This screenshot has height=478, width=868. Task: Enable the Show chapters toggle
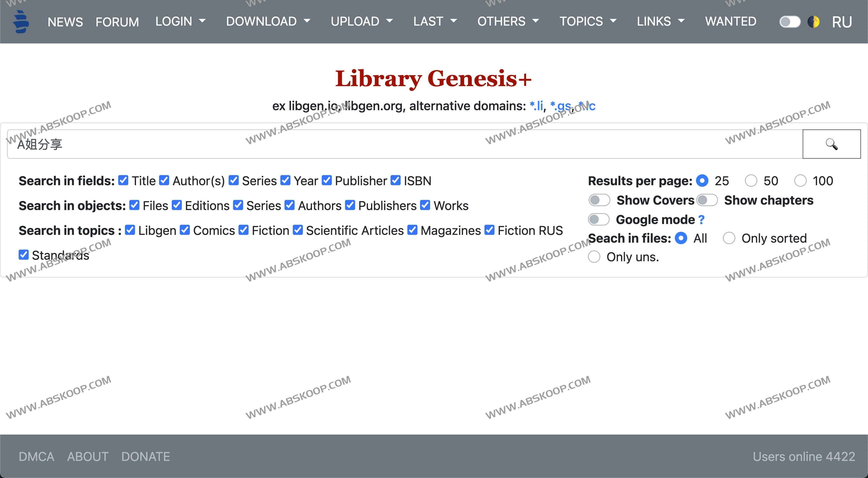[x=707, y=200]
